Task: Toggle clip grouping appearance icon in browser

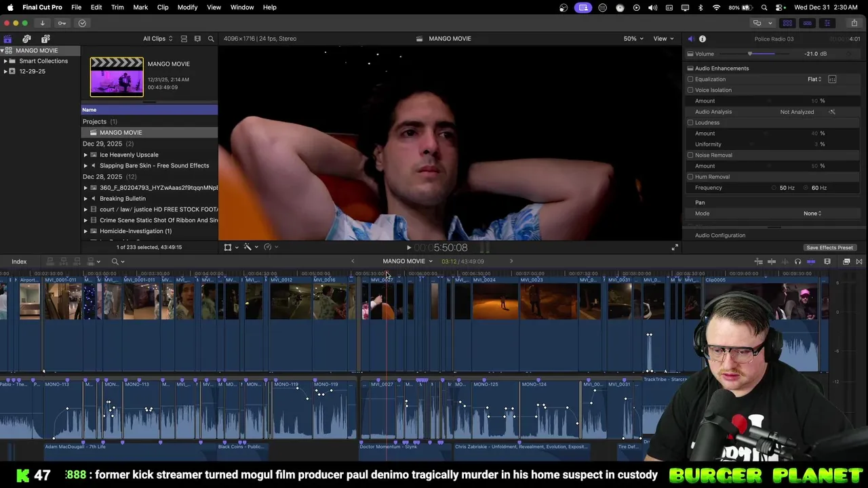Action: pos(183,39)
